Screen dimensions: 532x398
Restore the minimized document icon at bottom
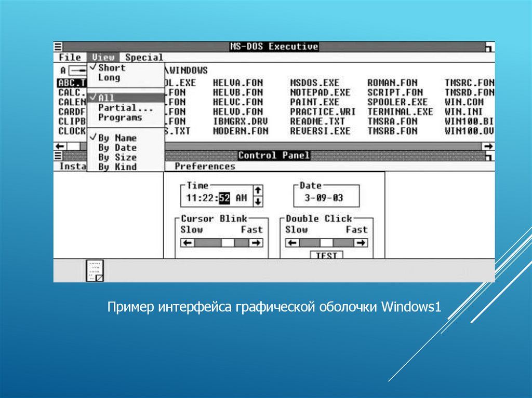click(x=95, y=270)
